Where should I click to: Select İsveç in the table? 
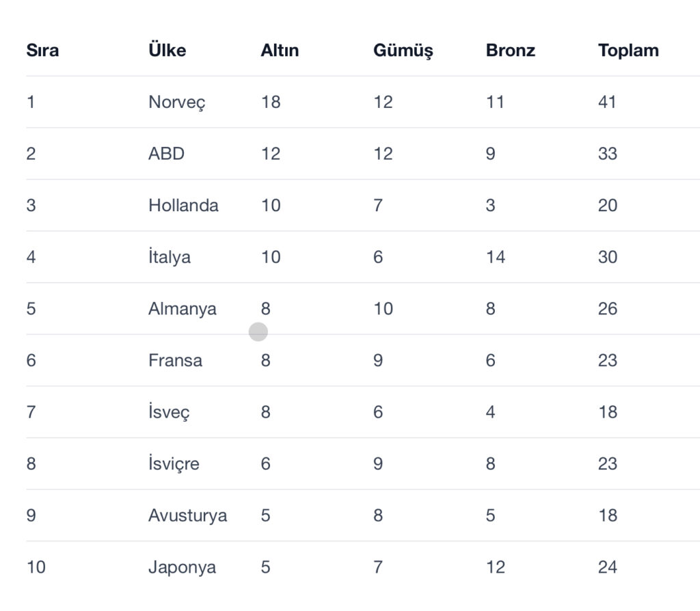click(169, 412)
